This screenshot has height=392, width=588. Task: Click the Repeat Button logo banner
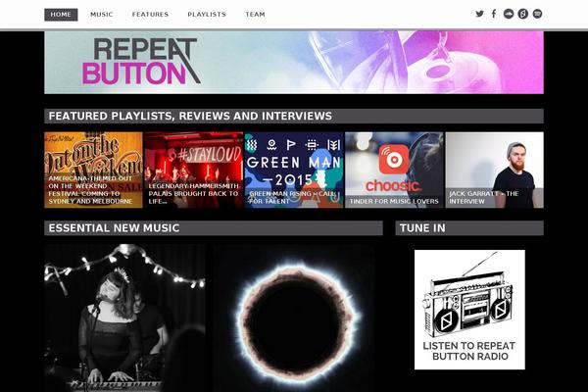click(294, 63)
